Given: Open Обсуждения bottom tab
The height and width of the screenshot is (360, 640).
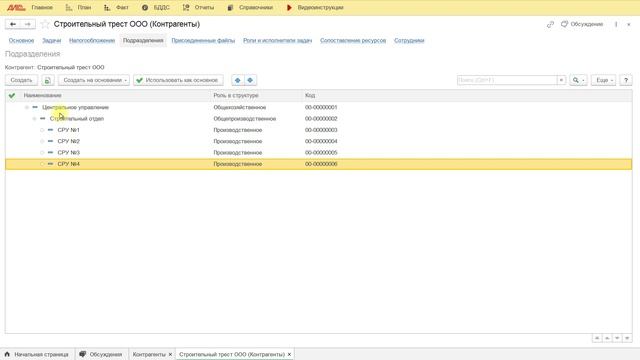Looking at the screenshot, I should coord(101,354).
